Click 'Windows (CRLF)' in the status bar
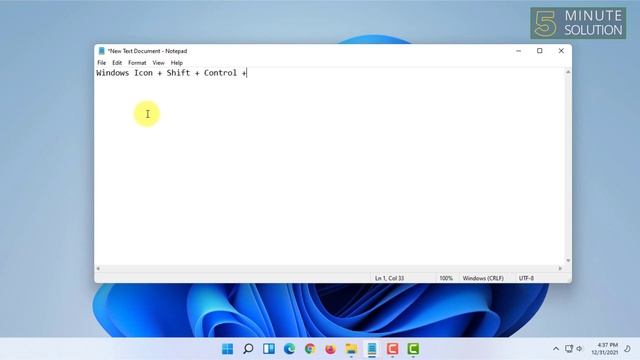The image size is (640, 360). [x=483, y=278]
